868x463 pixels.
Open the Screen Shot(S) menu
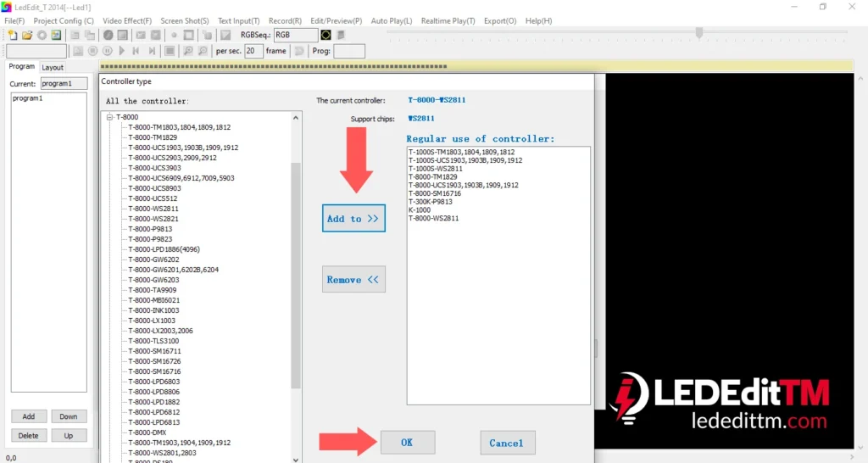point(184,20)
